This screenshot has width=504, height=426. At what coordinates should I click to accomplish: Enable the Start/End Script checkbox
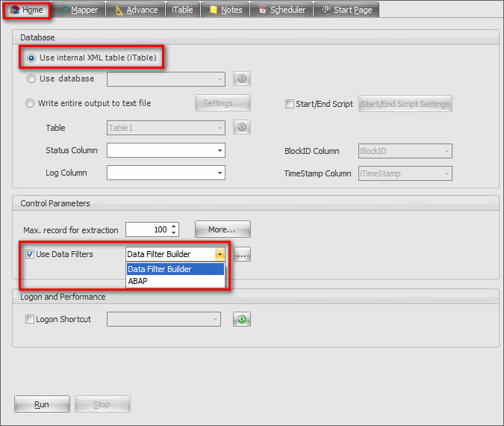coord(290,104)
